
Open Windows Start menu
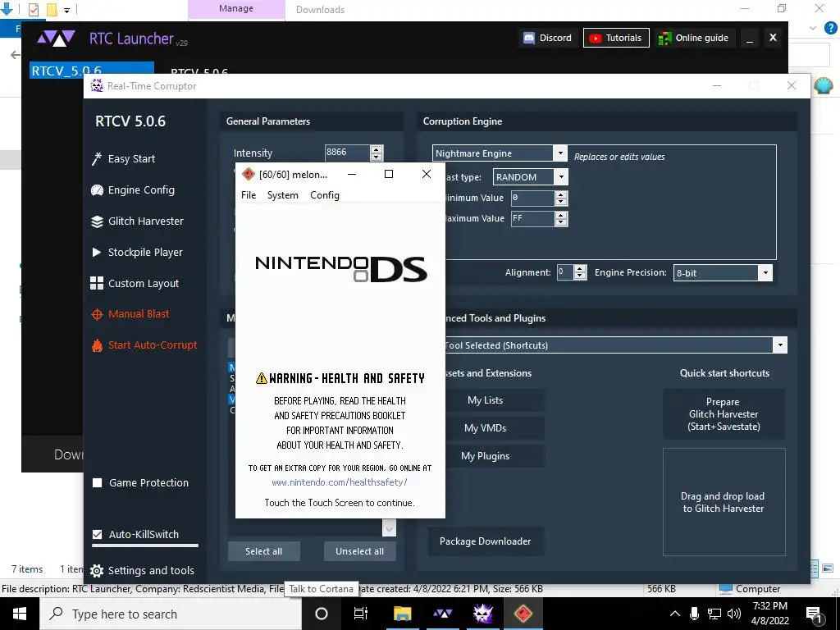tap(20, 614)
